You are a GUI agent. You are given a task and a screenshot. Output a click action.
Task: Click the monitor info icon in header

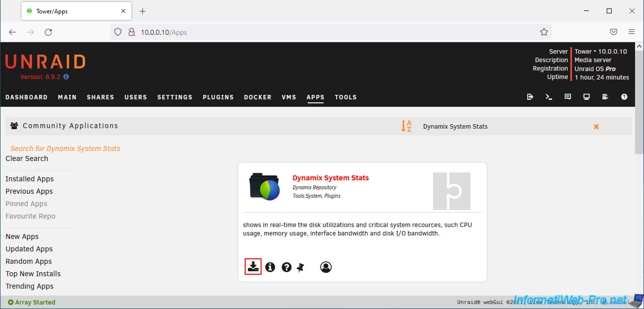click(x=586, y=97)
